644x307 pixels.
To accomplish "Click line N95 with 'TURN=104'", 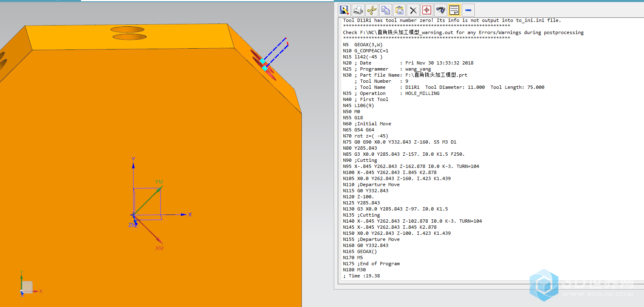I will pyautogui.click(x=411, y=166).
